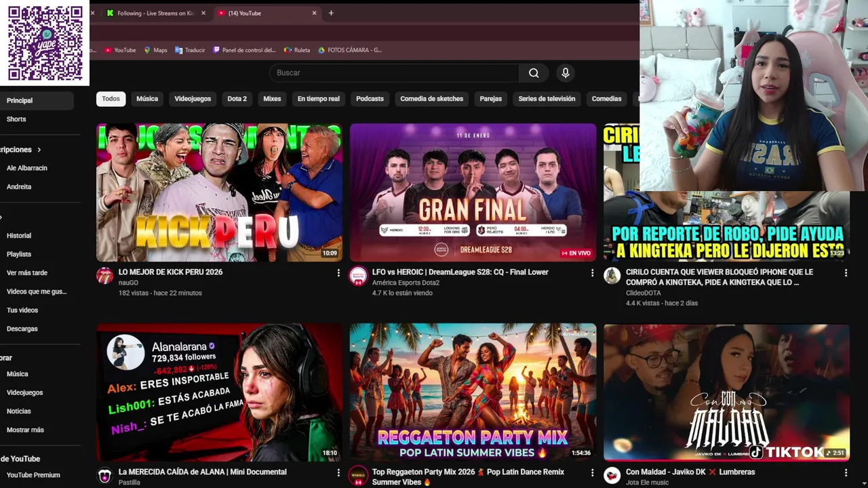868x488 pixels.
Task: Select the Videojuegos filter chip
Action: (x=193, y=99)
